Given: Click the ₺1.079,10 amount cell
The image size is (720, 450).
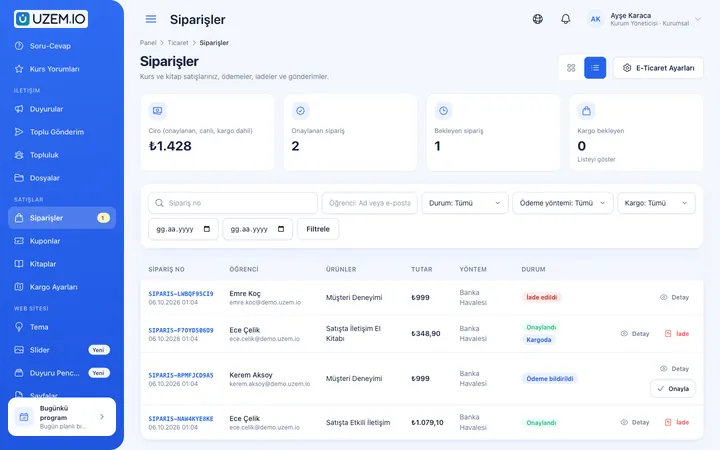Looking at the screenshot, I should click(x=428, y=422).
